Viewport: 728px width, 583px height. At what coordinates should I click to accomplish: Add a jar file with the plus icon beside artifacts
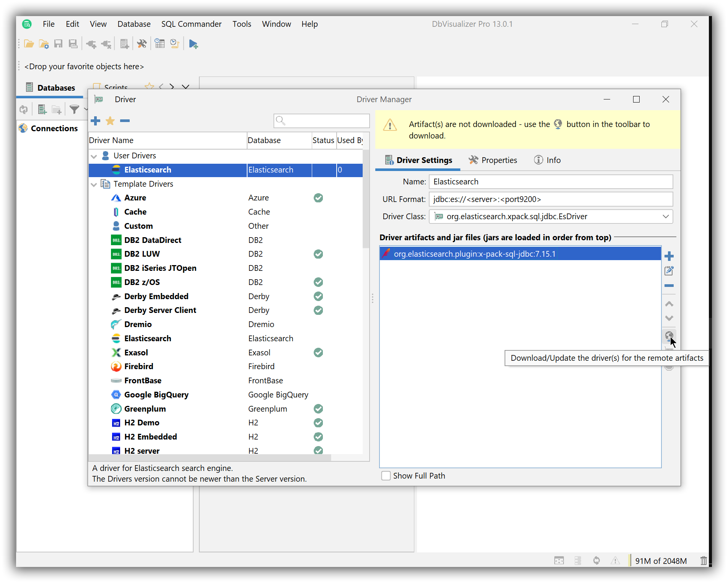click(669, 256)
